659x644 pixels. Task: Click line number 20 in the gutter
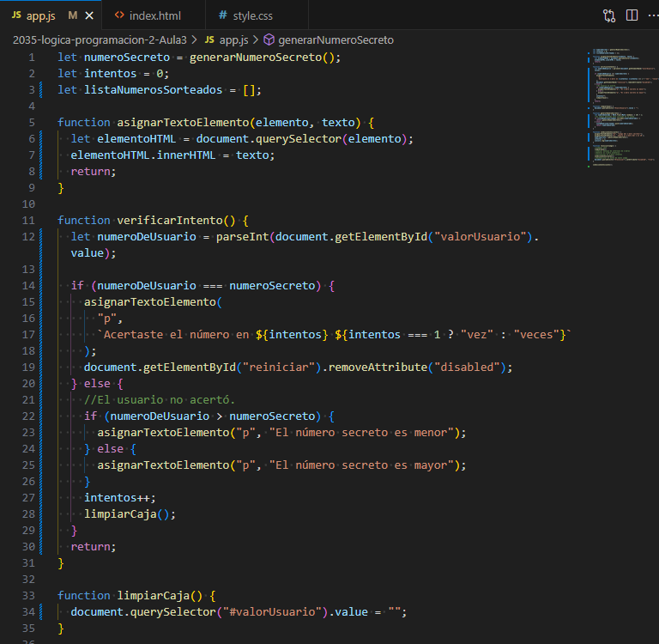coord(28,384)
